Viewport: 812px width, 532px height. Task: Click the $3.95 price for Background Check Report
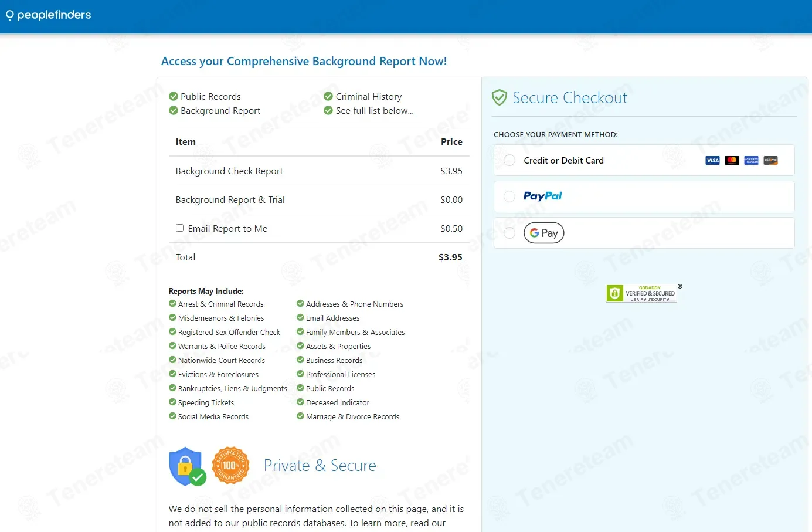point(451,171)
